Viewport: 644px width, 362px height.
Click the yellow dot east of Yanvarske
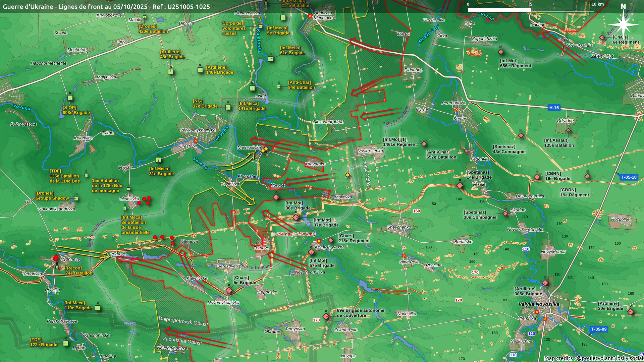347,175
